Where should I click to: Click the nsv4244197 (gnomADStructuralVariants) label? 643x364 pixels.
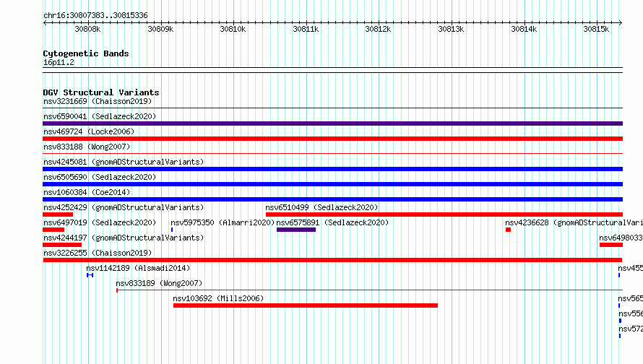(124, 238)
